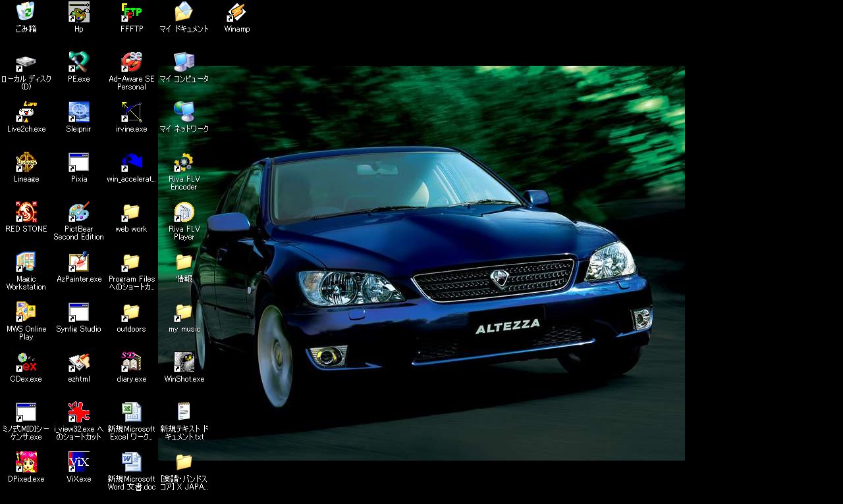Viewport: 843px width, 504px height.
Task: Open the FFFTP desktop icon
Action: tap(132, 12)
